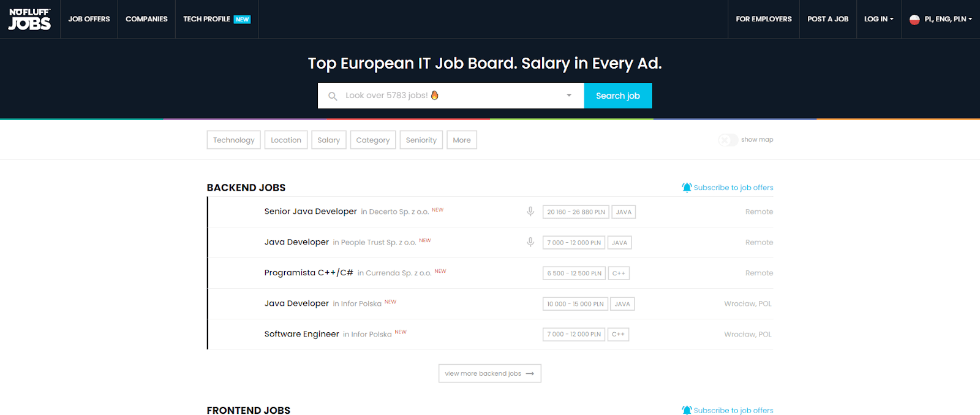
Task: Click the magnifier icon in search box
Action: pos(333,96)
